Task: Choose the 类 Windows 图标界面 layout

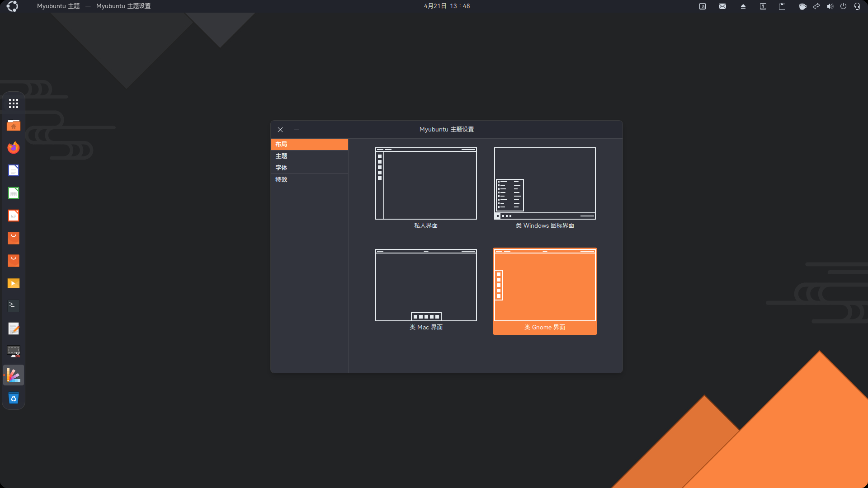Action: (545, 188)
